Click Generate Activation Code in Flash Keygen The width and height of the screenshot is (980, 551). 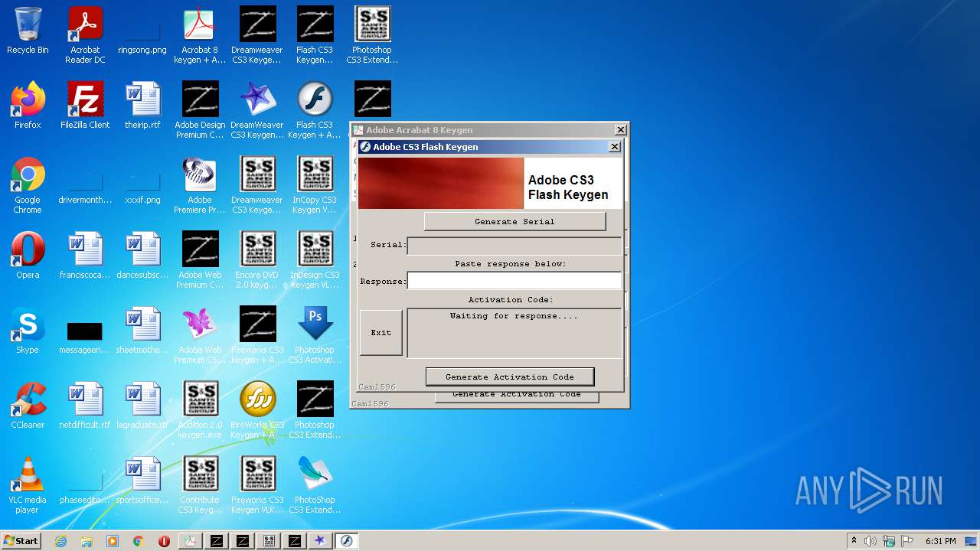[510, 377]
